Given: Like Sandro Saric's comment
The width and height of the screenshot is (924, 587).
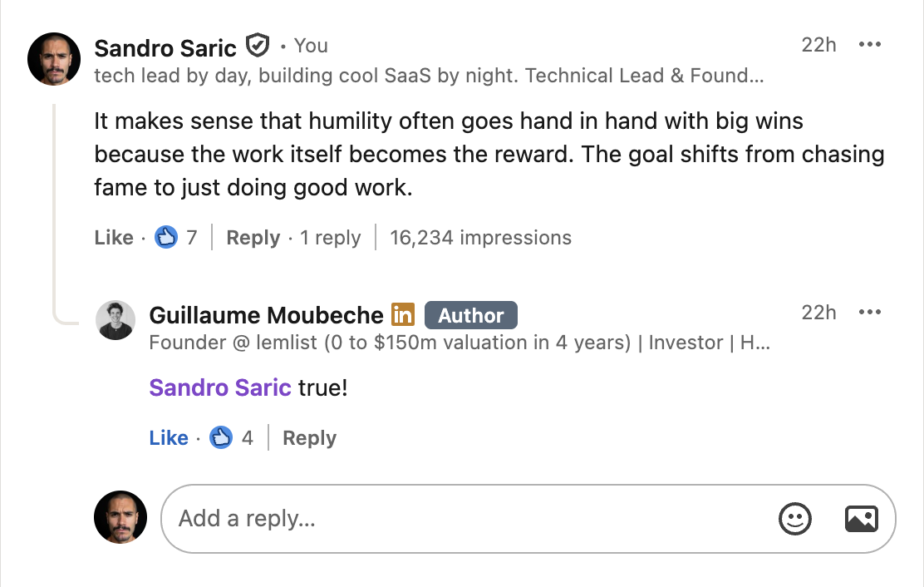Looking at the screenshot, I should (114, 238).
